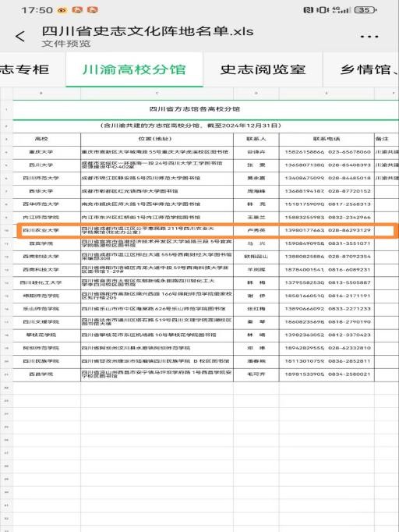This screenshot has height=532, width=399.
Task: Tap the battery indicator in status bar
Action: 365,10
